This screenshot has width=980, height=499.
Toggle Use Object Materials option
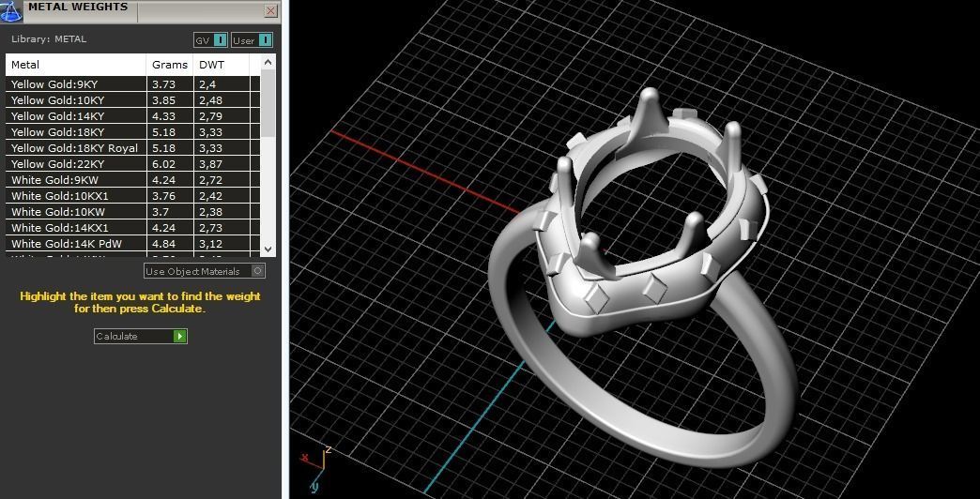tap(205, 271)
